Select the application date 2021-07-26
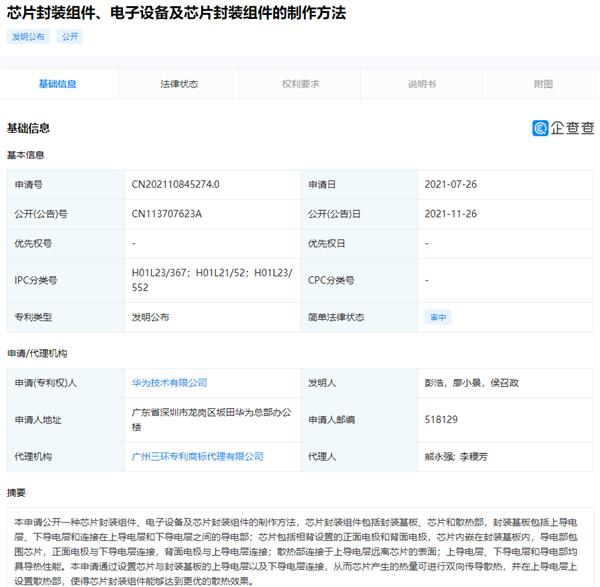The width and height of the screenshot is (600, 587). tap(450, 185)
